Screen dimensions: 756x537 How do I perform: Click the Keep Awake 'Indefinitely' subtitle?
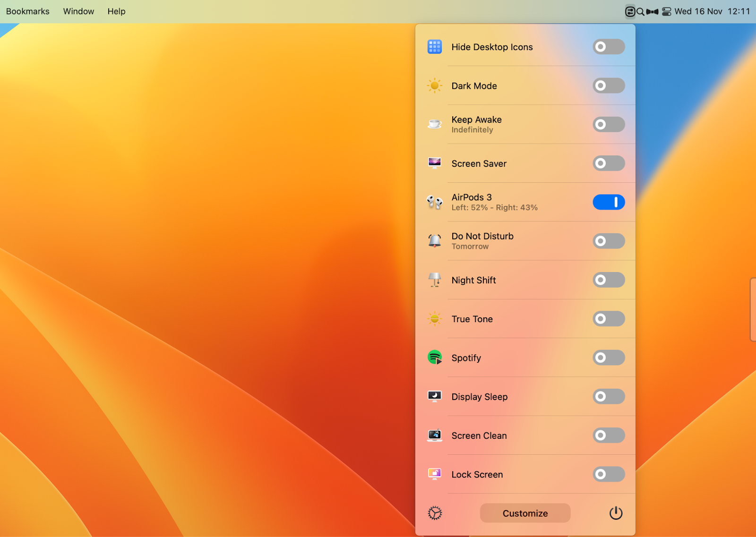click(x=472, y=130)
